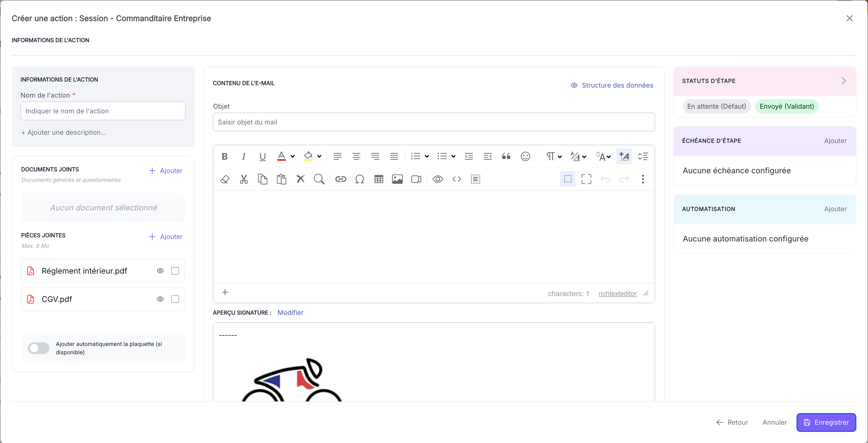
Task: Insert a special character (omega)
Action: pyautogui.click(x=359, y=179)
